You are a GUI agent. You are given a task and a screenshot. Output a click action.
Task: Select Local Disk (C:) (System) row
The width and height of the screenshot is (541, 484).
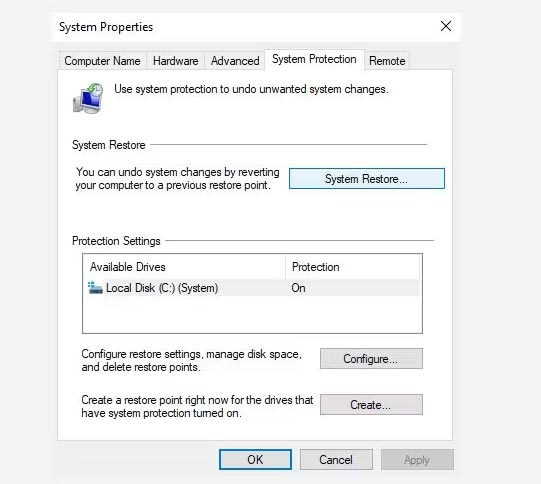pyautogui.click(x=252, y=288)
